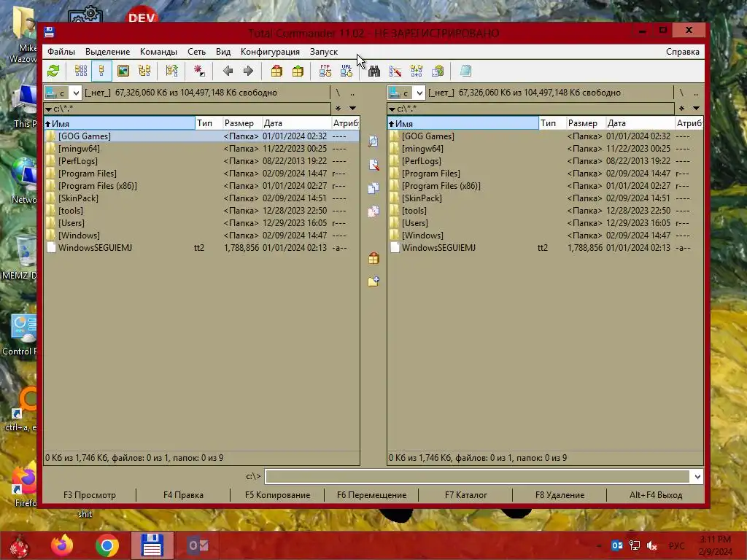747x560 pixels.
Task: Click the move icon in the middle bar
Action: click(x=373, y=211)
